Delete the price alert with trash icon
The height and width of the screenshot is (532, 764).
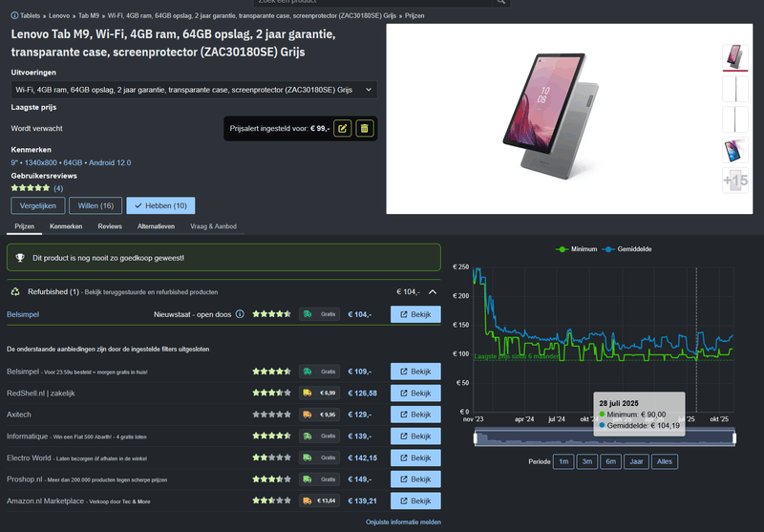[x=365, y=129]
